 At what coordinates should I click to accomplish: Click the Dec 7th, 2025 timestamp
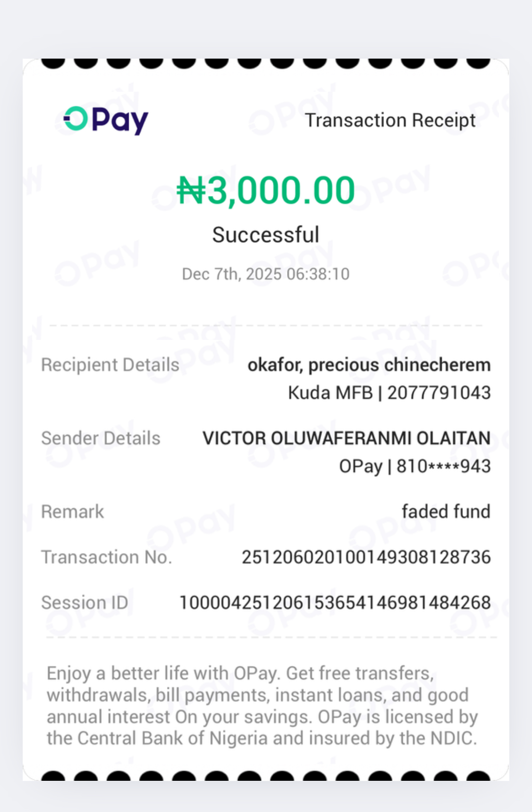tap(266, 274)
